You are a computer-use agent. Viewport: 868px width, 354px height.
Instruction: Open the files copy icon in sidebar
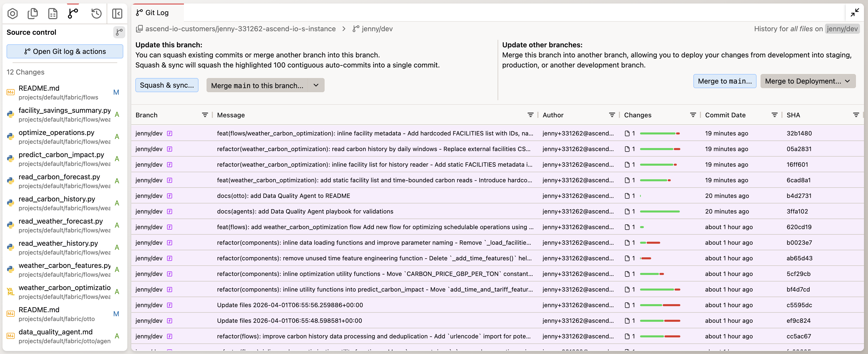[x=33, y=14]
